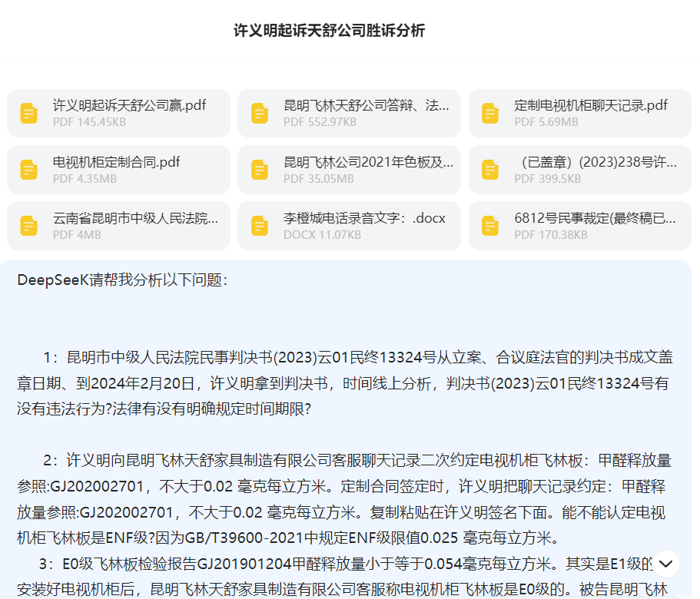The height and width of the screenshot is (599, 700).
Task: Click file icon of 昆明飞林公司2021年色板 attachment
Action: [x=260, y=170]
